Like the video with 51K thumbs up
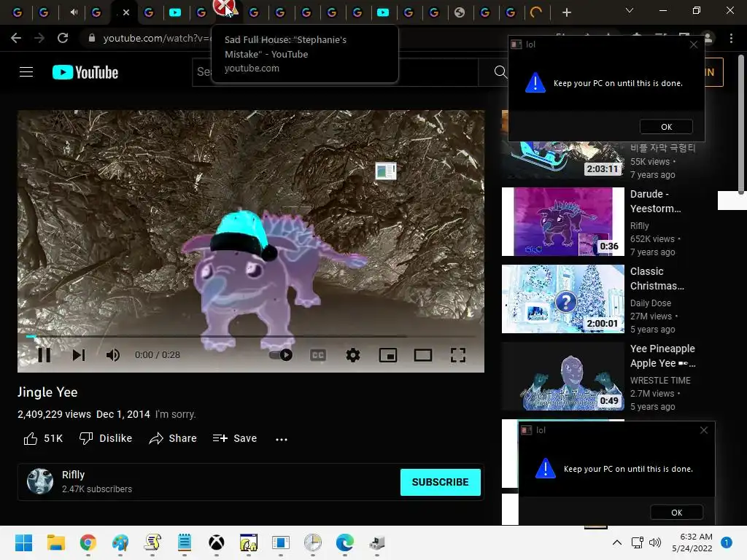The image size is (747, 560). pos(43,438)
